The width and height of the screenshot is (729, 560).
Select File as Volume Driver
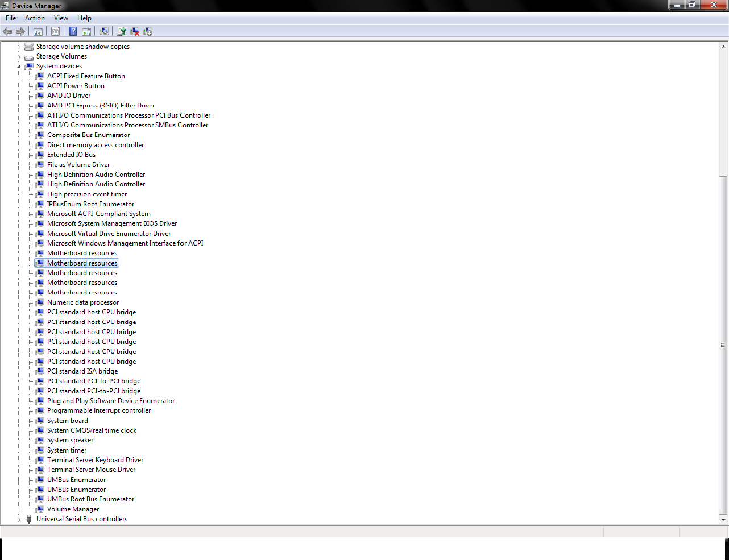click(x=78, y=165)
